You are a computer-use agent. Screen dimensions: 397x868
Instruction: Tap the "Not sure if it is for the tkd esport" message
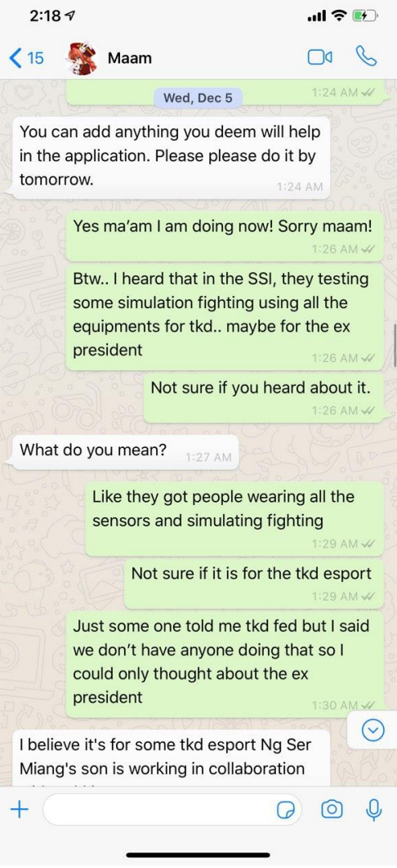coord(254,583)
